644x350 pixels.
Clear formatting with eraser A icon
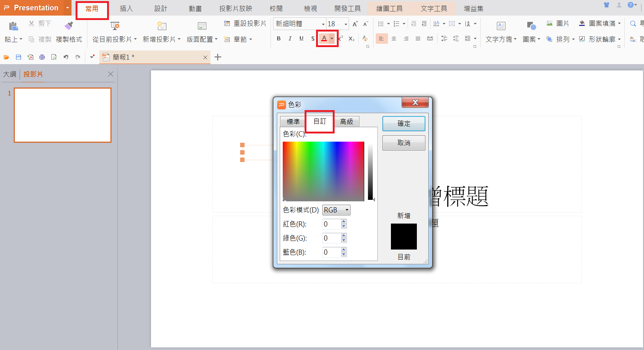[365, 39]
